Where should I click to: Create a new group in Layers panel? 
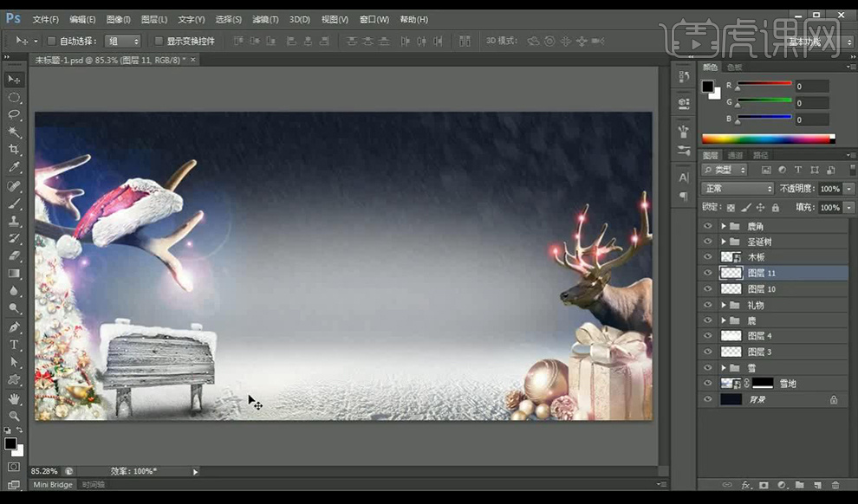799,485
